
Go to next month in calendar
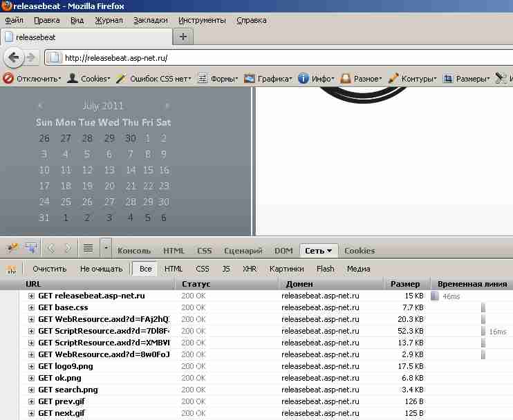167,106
